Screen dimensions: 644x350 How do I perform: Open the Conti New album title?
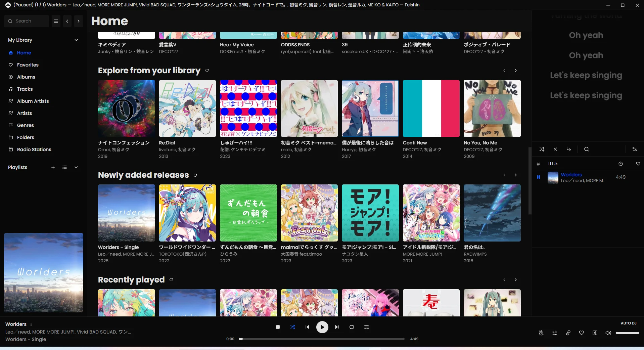tap(415, 143)
